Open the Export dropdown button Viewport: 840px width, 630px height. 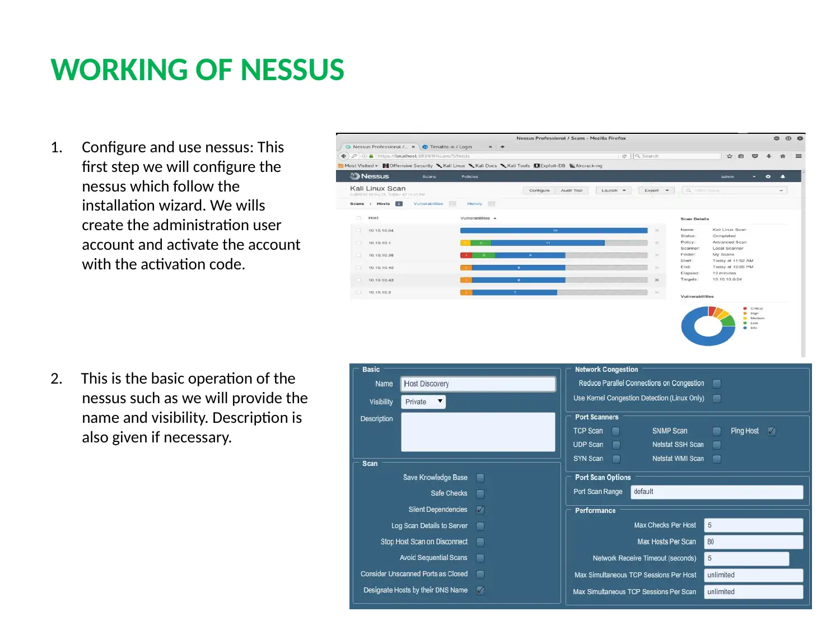coord(656,190)
